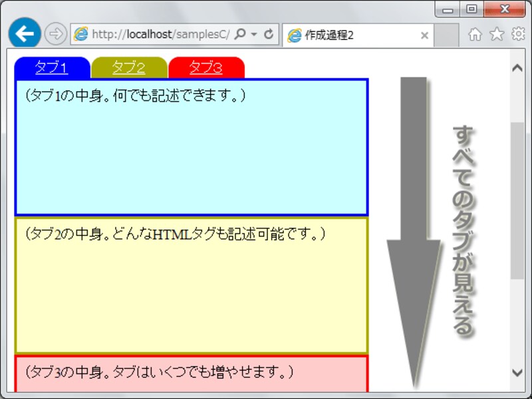Click the タブ2 olive tab link

[129, 67]
